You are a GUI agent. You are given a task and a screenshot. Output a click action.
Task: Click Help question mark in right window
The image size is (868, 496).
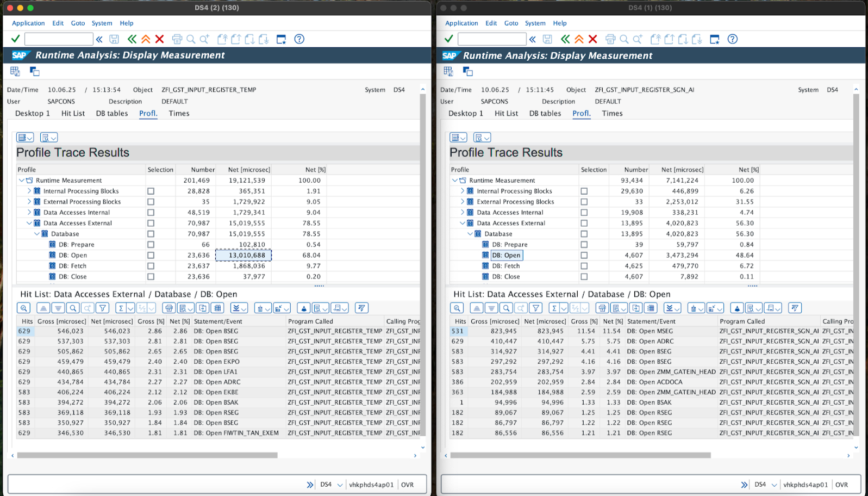pos(733,39)
